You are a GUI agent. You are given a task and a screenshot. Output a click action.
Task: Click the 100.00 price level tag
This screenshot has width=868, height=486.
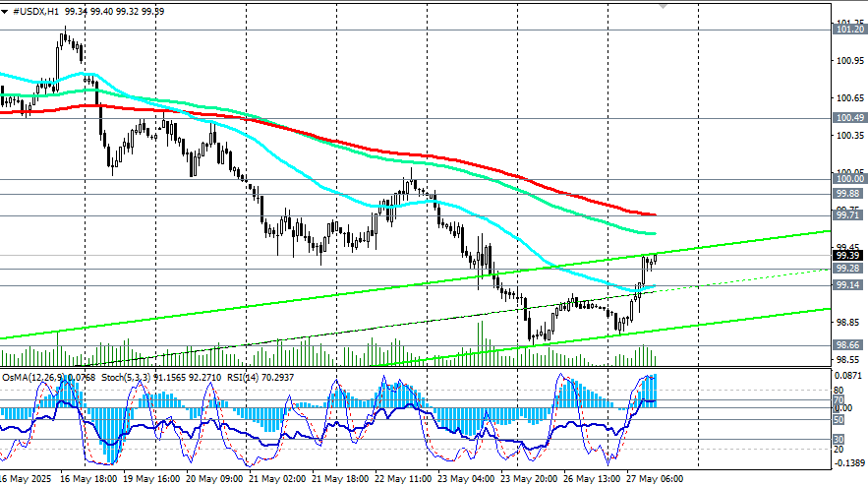pos(849,178)
